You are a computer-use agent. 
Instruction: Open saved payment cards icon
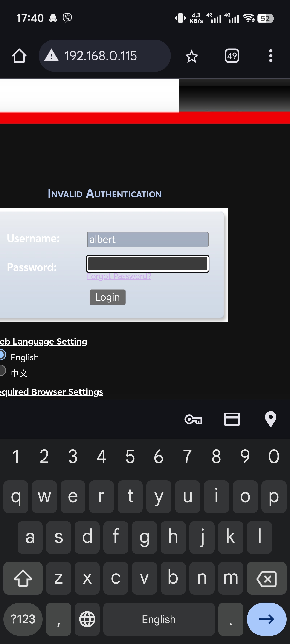tap(232, 419)
